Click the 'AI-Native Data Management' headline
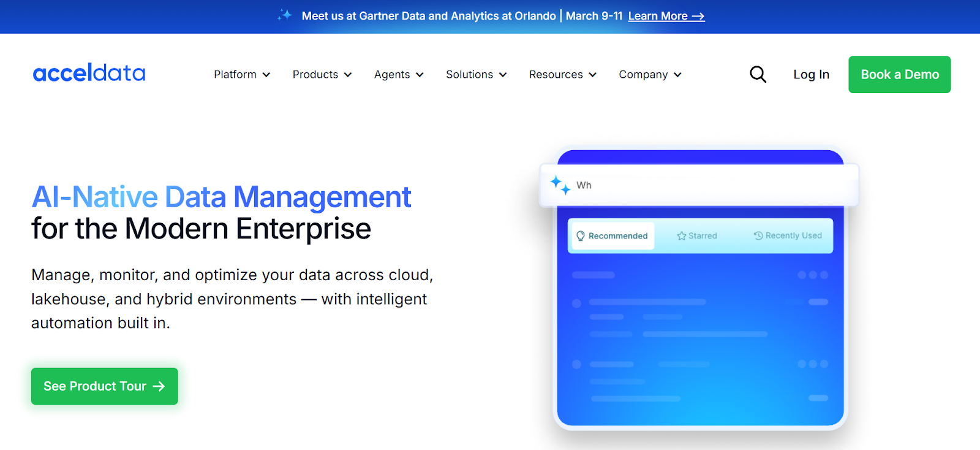 221,197
